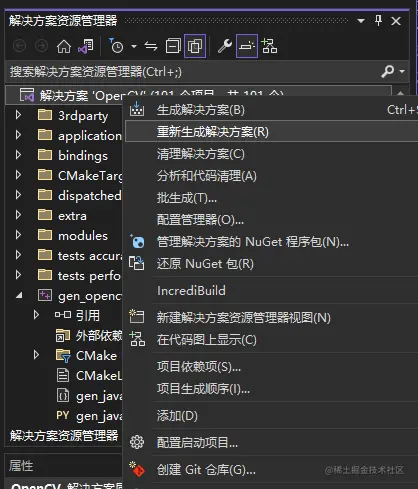
Task: Select the gen_java JSON file item
Action: point(99,396)
